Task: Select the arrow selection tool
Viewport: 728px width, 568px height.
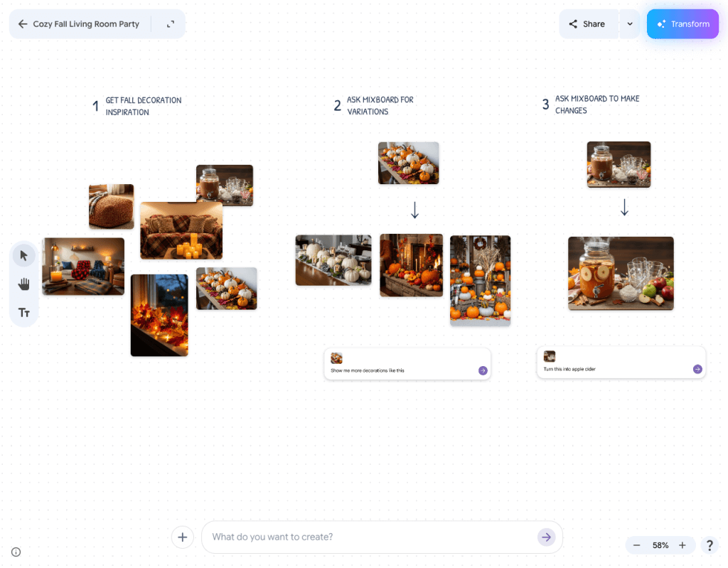Action: [x=23, y=254]
